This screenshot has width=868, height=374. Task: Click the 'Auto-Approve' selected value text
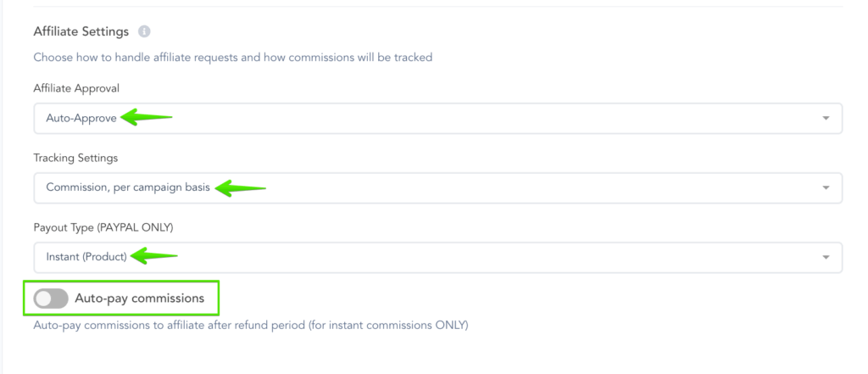[x=81, y=119]
